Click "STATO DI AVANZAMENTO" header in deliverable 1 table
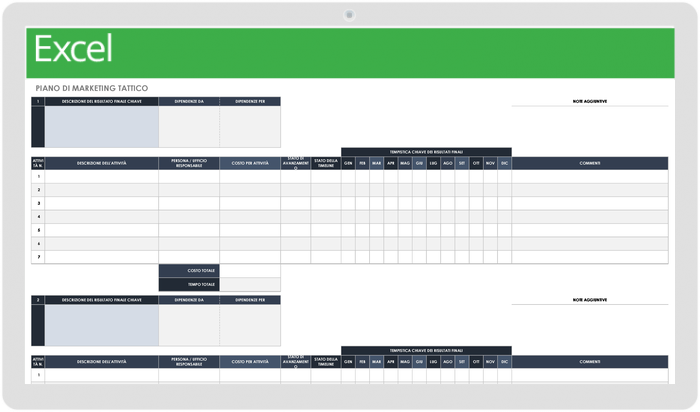700x412 pixels. pos(296,163)
